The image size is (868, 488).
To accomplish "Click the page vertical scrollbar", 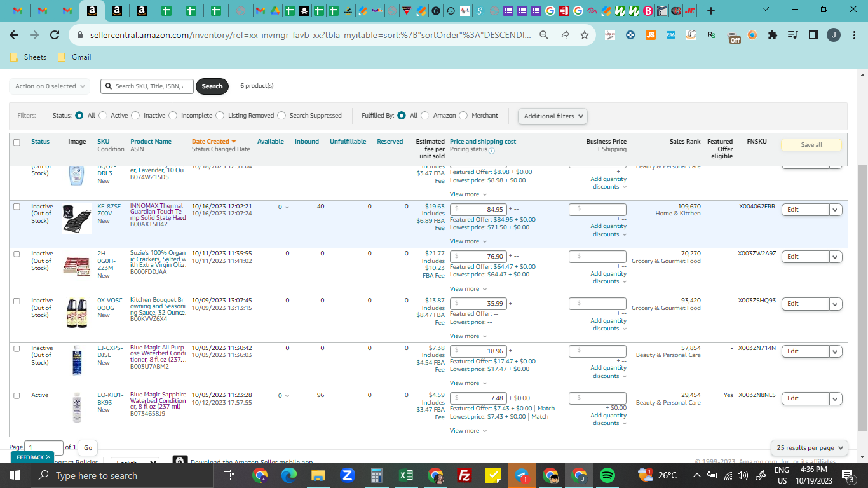I will click(862, 297).
